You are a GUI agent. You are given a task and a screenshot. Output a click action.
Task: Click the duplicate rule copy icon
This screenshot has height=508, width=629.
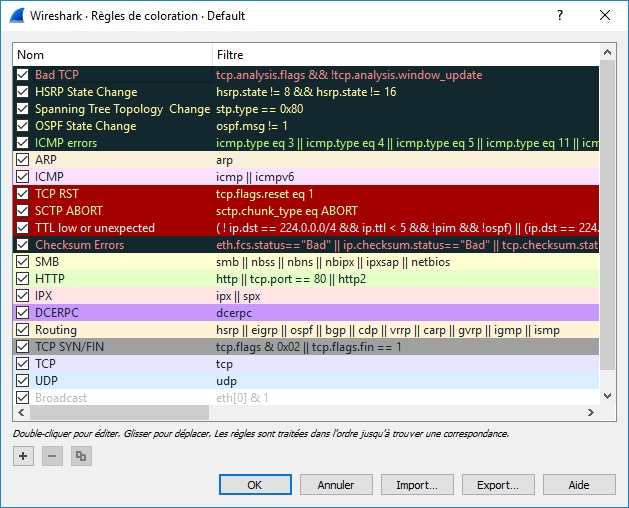[x=81, y=456]
